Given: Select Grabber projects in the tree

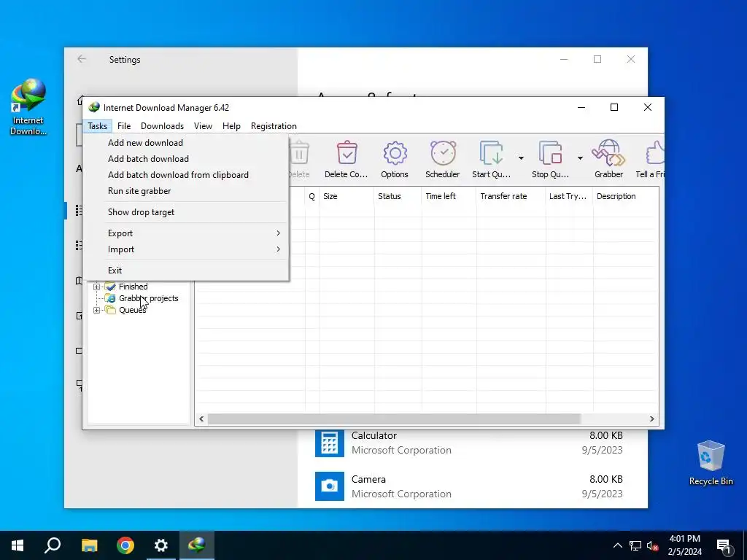Looking at the screenshot, I should [148, 298].
